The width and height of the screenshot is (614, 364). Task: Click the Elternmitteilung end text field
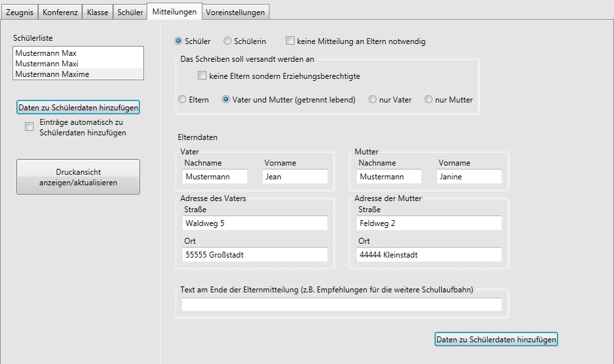click(x=341, y=304)
